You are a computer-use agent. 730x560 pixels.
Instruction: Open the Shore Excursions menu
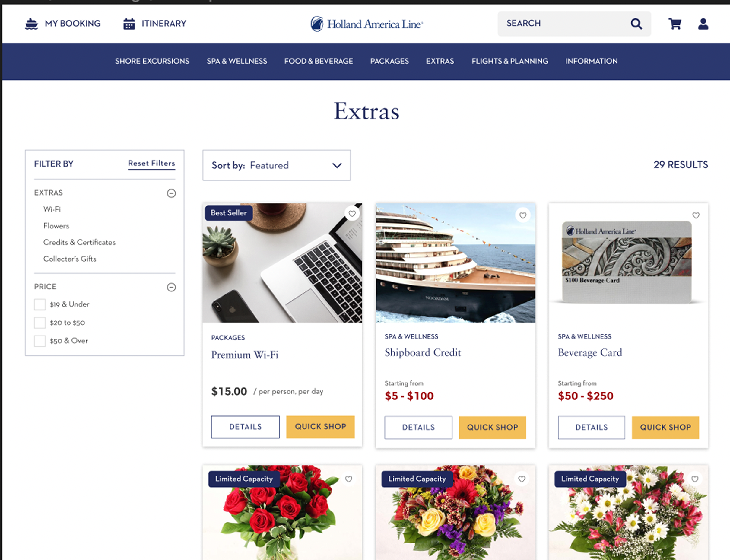[152, 61]
